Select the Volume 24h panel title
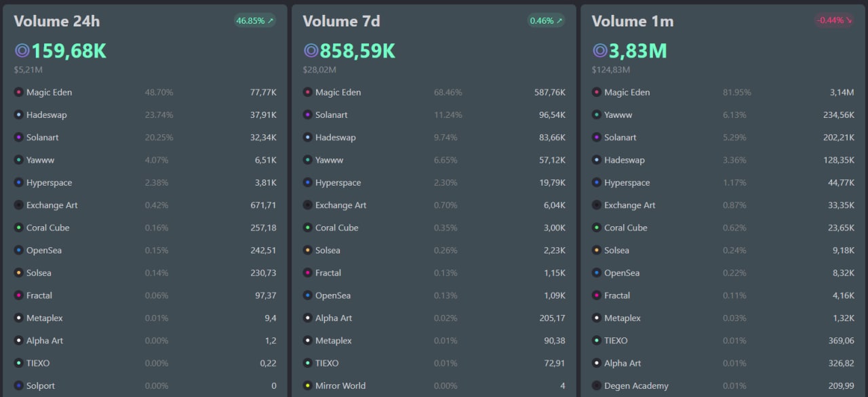Viewport: 868px width, 397px height. [x=57, y=21]
